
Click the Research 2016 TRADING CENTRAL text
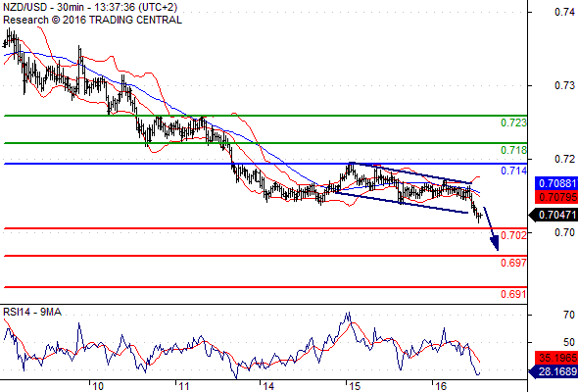coord(92,20)
